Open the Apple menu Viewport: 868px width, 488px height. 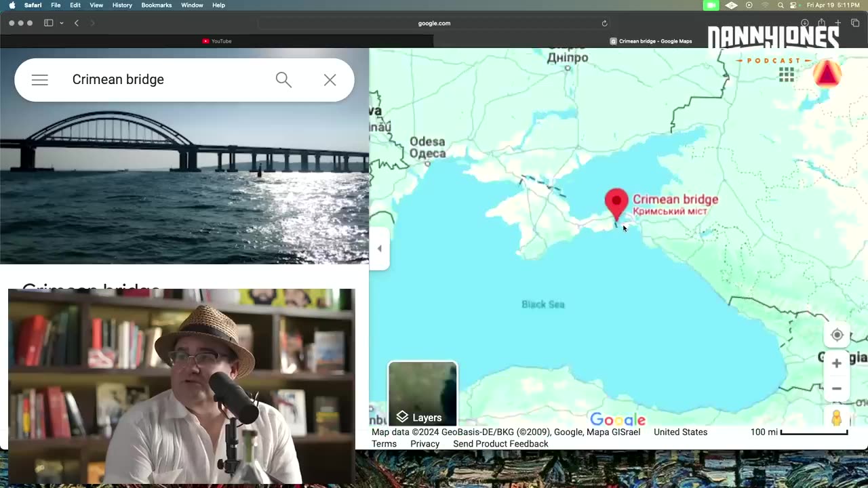(12, 5)
